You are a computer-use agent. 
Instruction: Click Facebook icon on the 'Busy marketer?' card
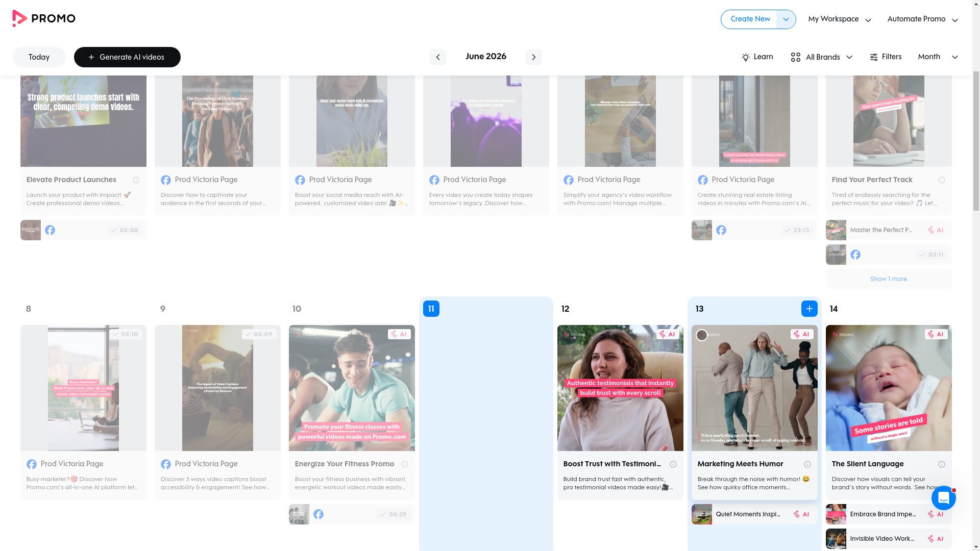pyautogui.click(x=32, y=464)
